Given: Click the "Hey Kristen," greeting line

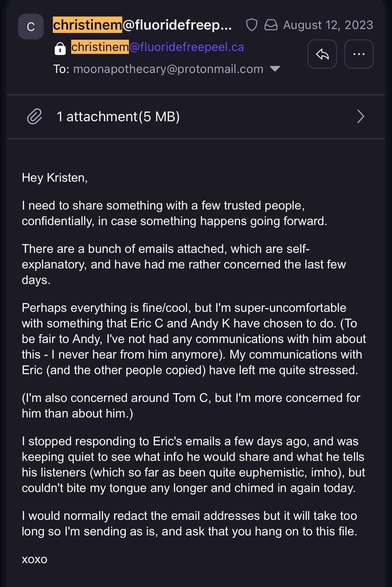Looking at the screenshot, I should [x=55, y=178].
